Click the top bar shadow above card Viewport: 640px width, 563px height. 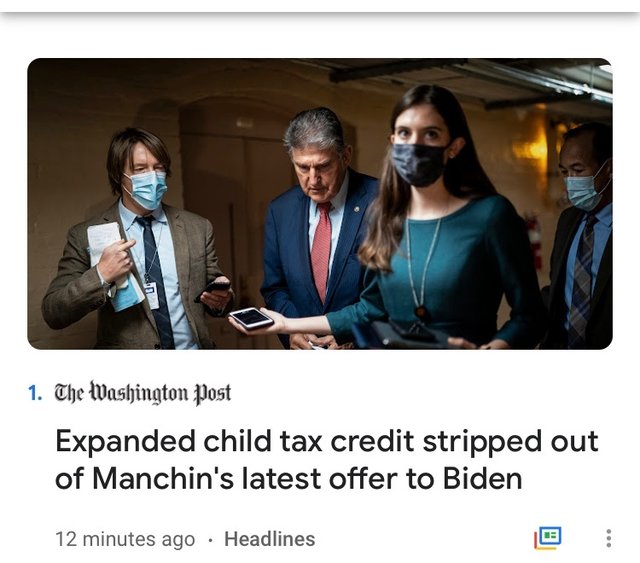pos(320,15)
